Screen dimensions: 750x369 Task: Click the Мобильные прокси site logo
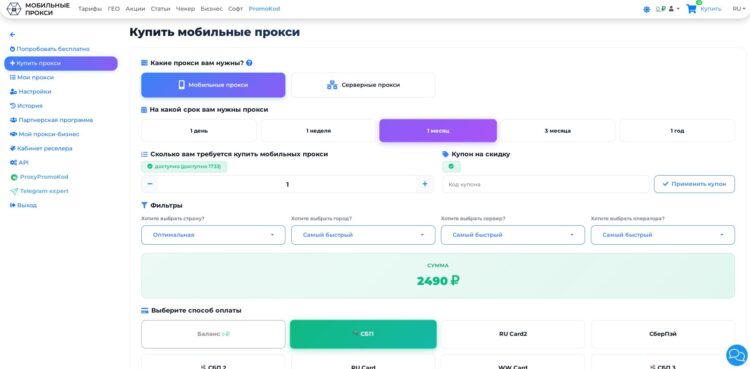[x=38, y=9]
